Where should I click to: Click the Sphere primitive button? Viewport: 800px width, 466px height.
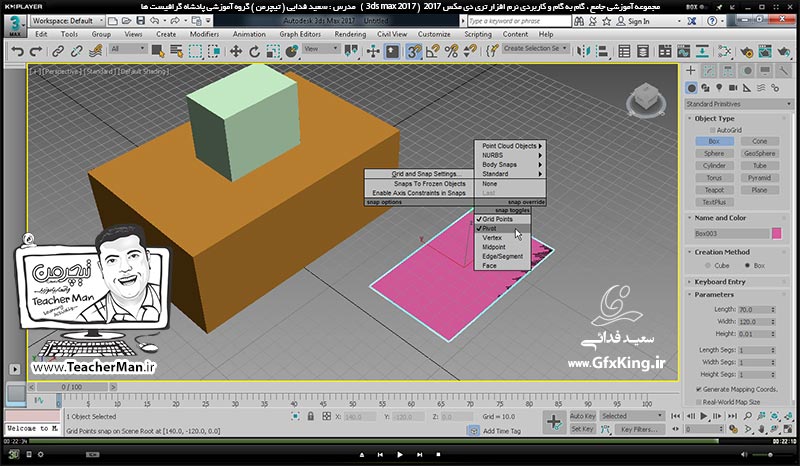(714, 153)
